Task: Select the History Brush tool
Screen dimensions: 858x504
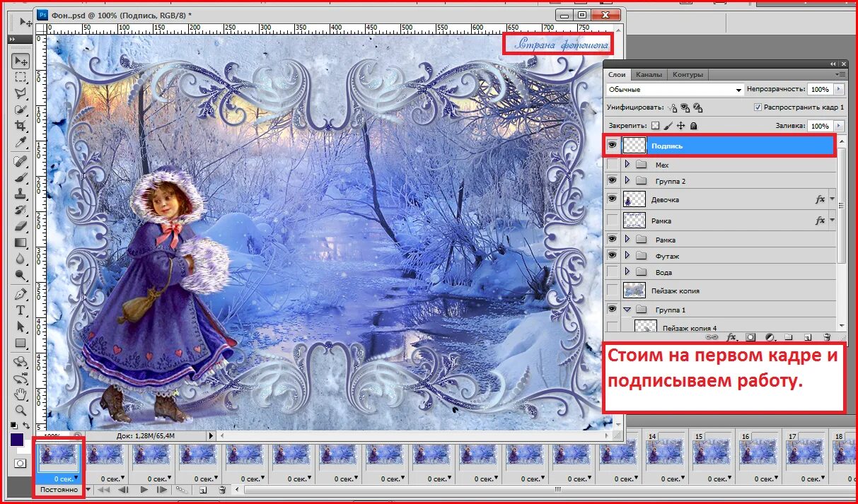Action: tap(21, 209)
